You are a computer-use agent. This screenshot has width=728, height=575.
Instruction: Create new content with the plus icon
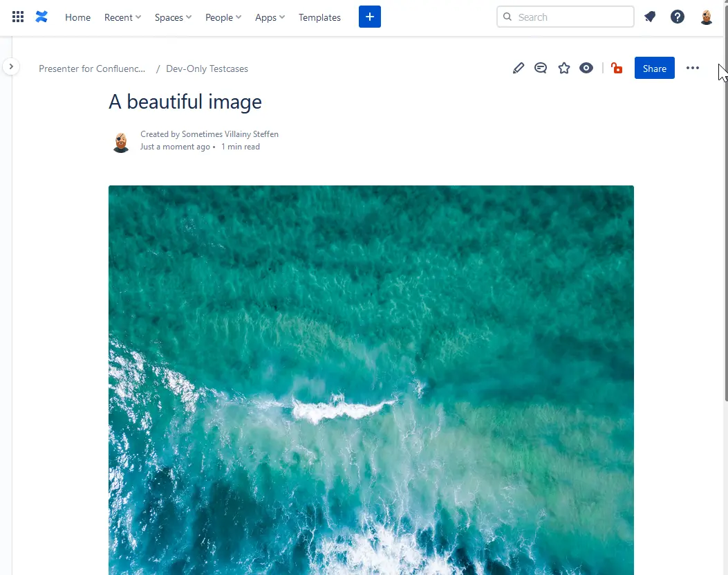pos(369,16)
